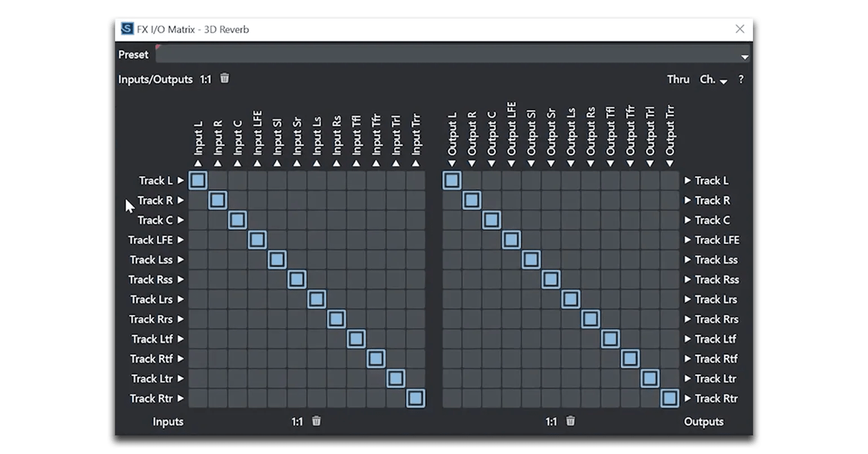Viewport: 868px width, 454px height.
Task: Click the Preset selection field
Action: tap(445, 55)
